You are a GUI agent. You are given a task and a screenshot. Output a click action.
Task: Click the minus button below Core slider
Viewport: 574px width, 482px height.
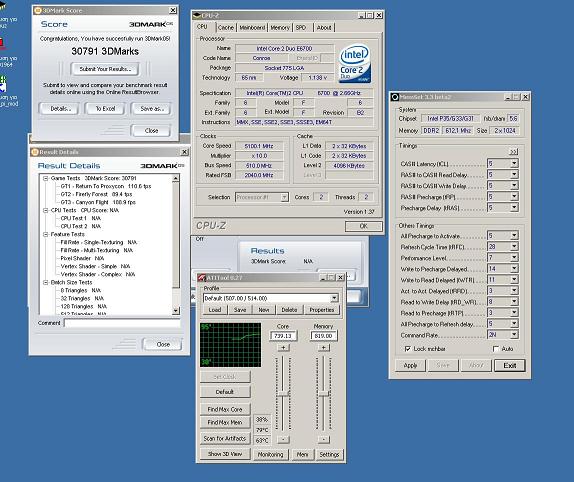[x=283, y=439]
